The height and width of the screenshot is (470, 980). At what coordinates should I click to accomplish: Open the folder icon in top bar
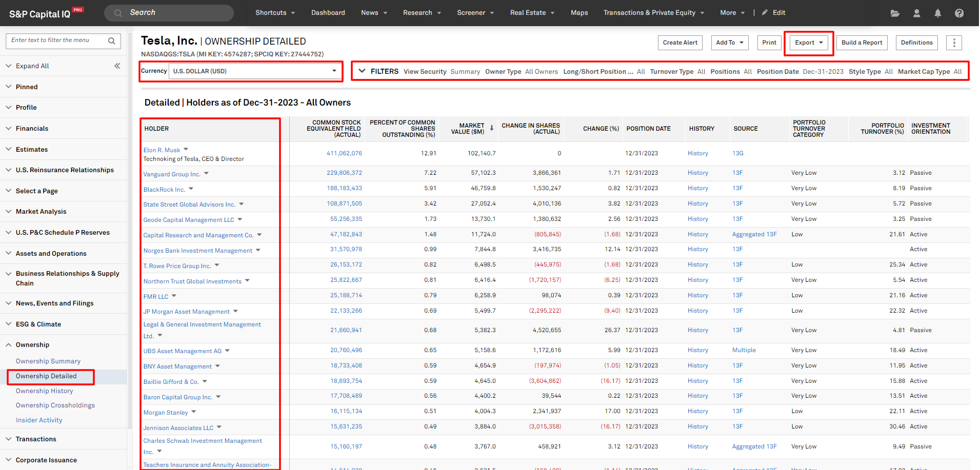[x=895, y=13]
